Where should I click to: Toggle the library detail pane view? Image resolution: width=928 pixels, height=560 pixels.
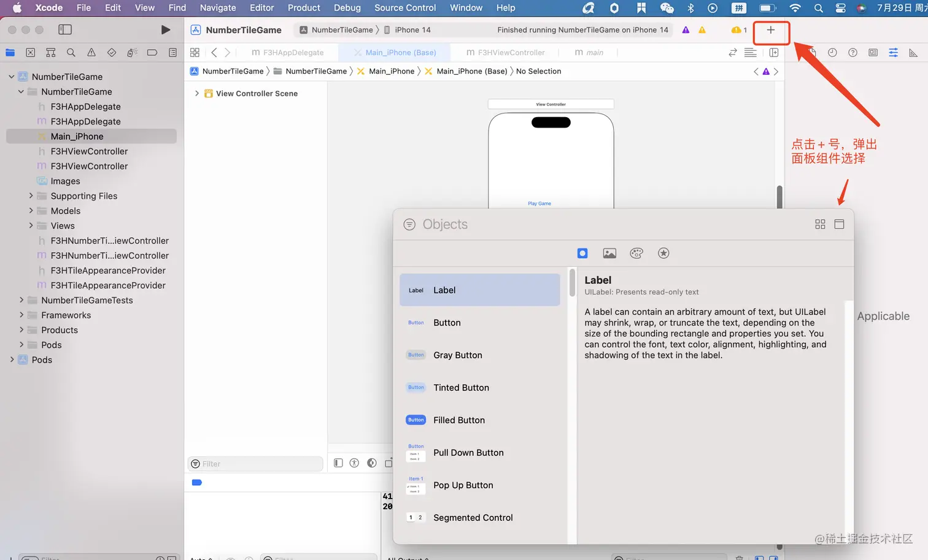839,224
